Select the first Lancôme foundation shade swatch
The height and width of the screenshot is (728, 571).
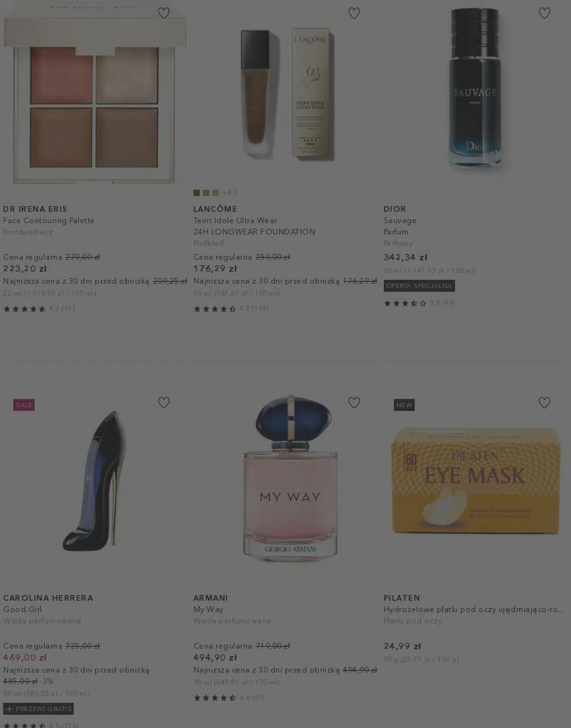pyautogui.click(x=196, y=193)
